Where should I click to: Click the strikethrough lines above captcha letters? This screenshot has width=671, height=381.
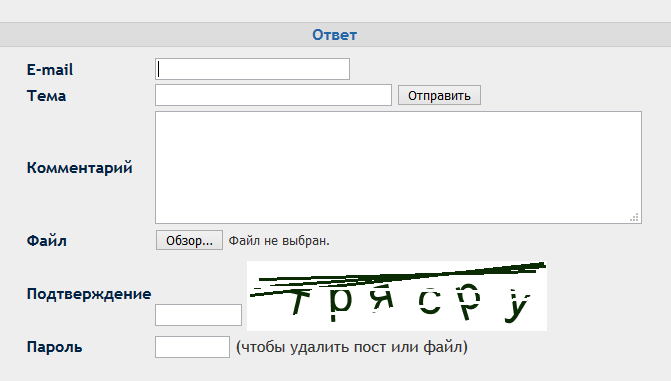(398, 277)
